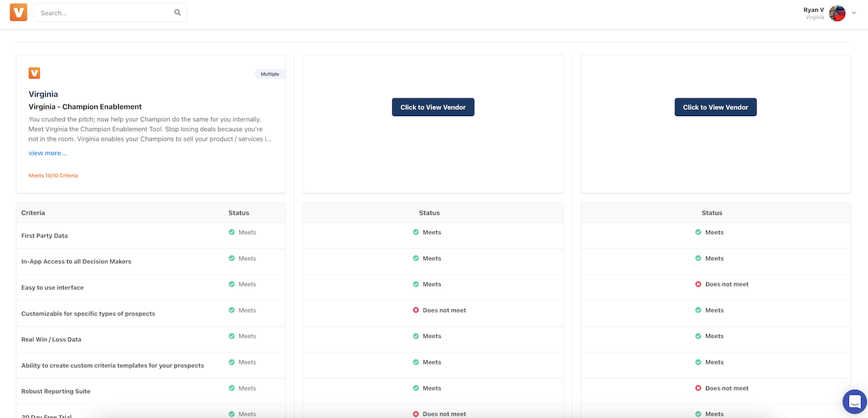Click the Virginia vendor card logo
The height and width of the screenshot is (418, 868).
[x=34, y=72]
